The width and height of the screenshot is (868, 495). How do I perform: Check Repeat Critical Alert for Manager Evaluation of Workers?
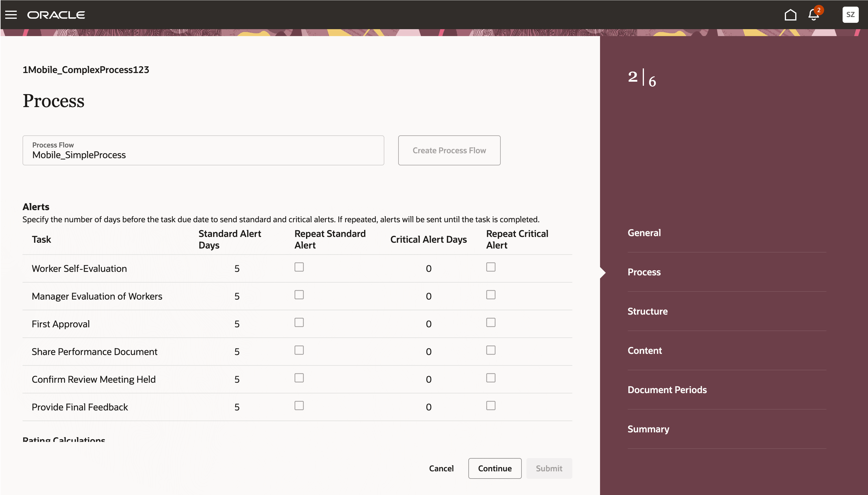(491, 295)
